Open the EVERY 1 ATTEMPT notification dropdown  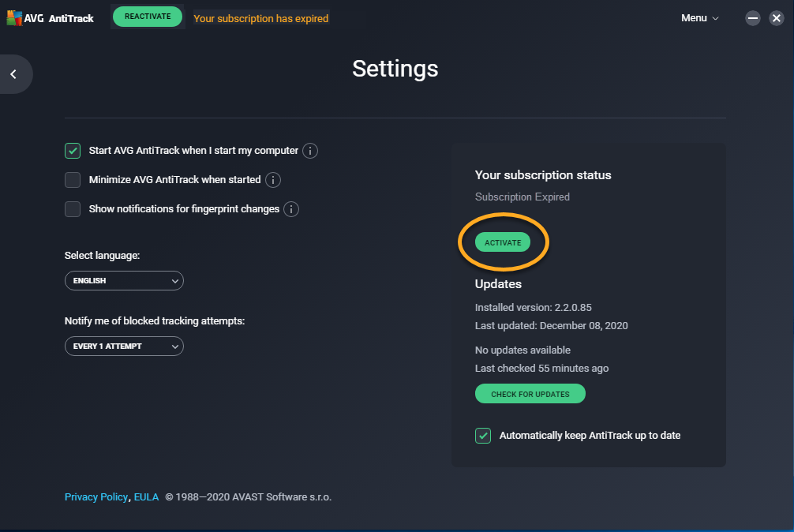tap(124, 347)
